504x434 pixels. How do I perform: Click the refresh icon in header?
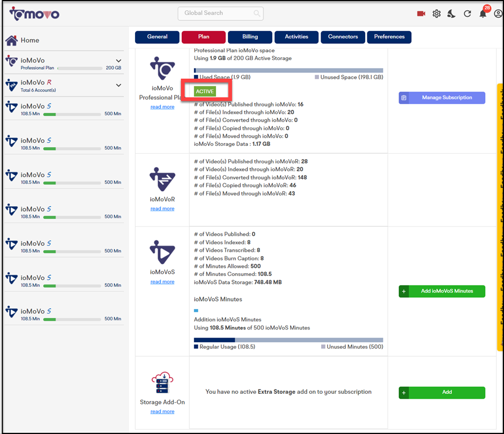point(468,13)
